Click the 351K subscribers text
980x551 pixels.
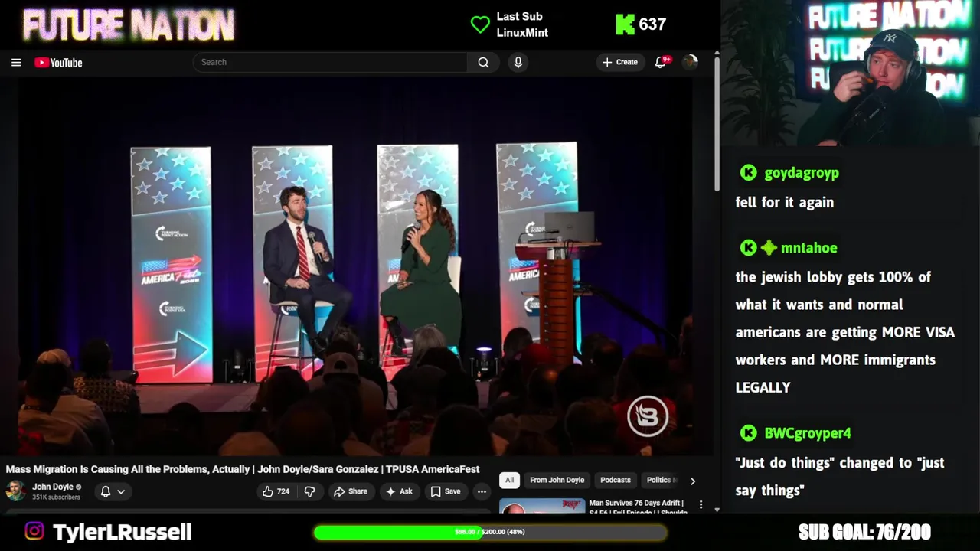coord(56,497)
